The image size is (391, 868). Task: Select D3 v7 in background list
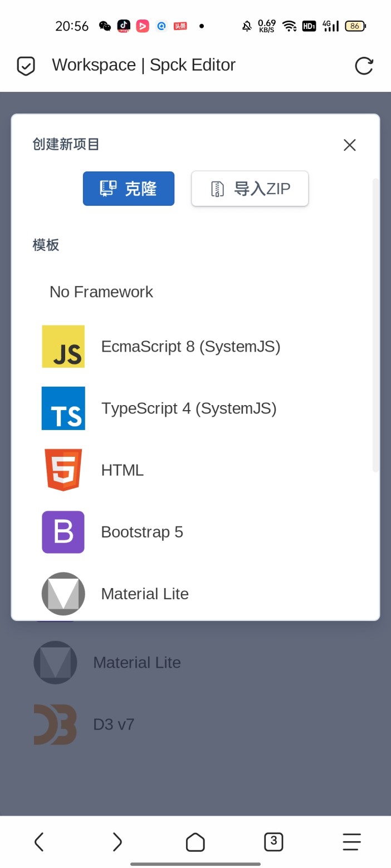[114, 724]
